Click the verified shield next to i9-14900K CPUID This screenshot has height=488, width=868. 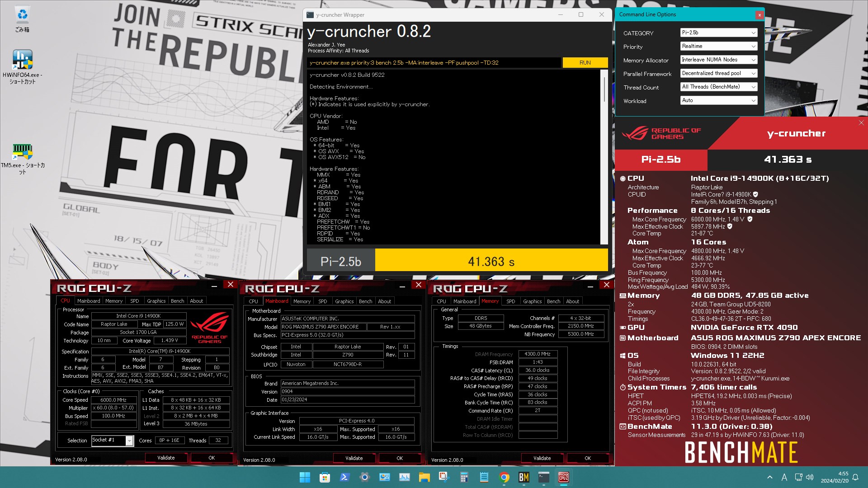[x=755, y=194]
